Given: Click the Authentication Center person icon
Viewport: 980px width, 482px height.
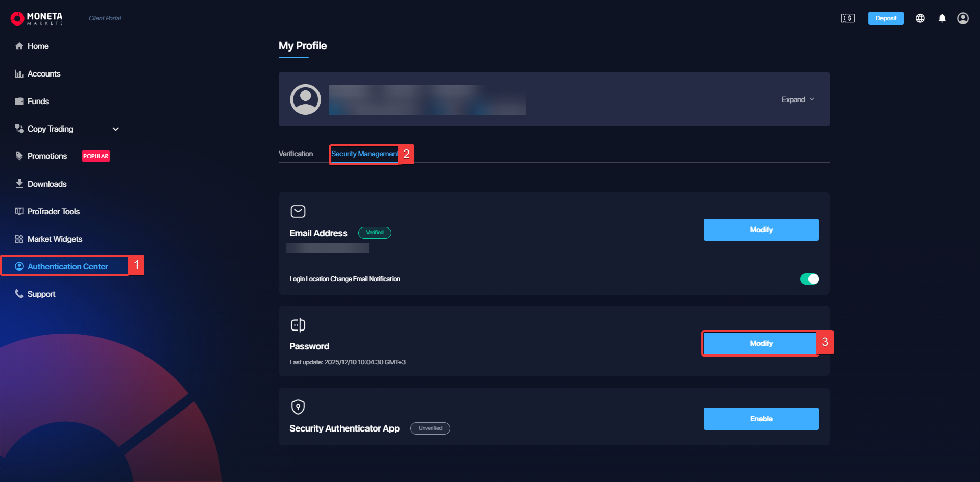Looking at the screenshot, I should point(19,266).
